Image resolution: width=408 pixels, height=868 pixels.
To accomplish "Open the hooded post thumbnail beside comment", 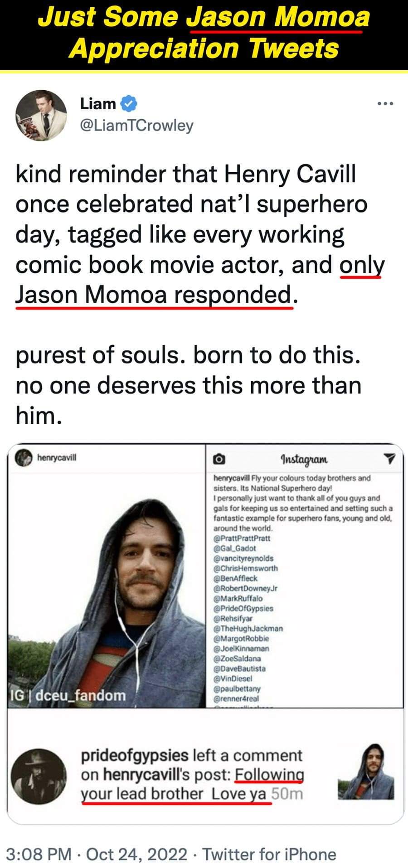I will click(x=366, y=771).
